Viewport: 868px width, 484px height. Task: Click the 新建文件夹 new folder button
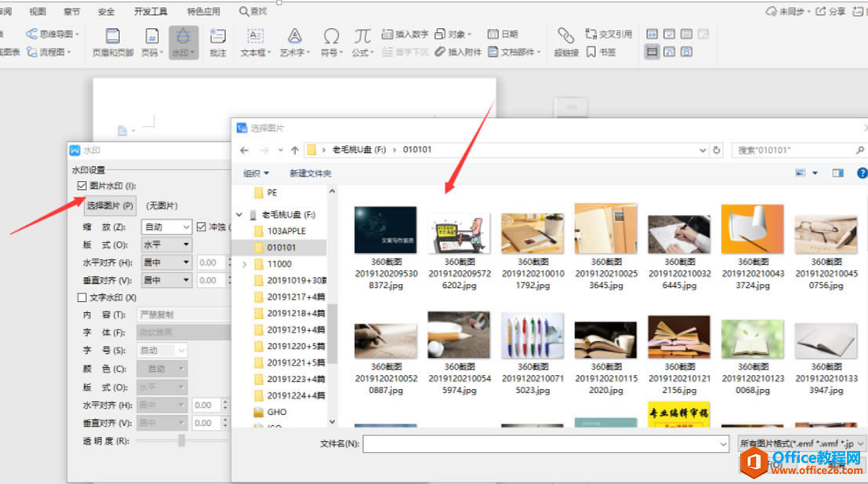pyautogui.click(x=311, y=173)
